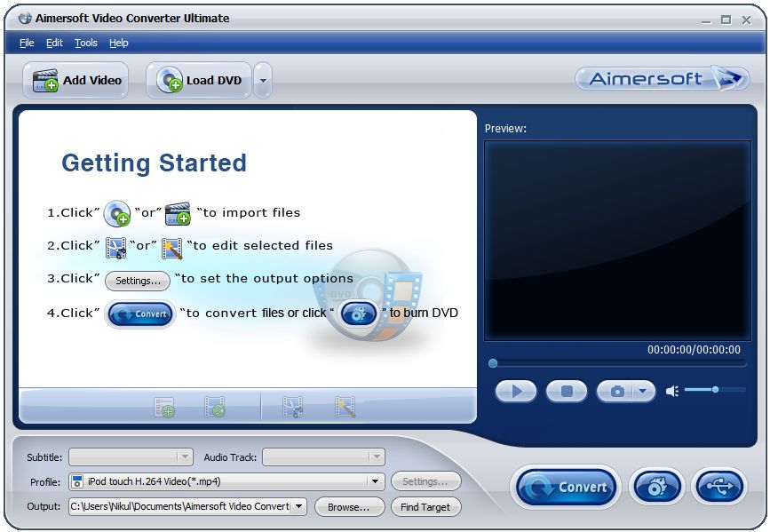
Task: Open the Load DVD toolbar icon
Action: point(201,80)
